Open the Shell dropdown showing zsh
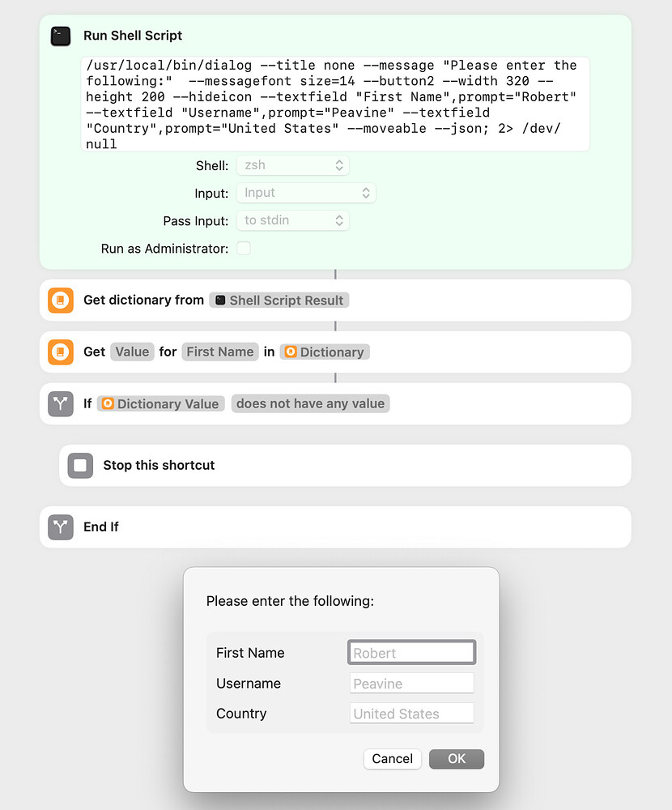This screenshot has height=810, width=672. 292,165
